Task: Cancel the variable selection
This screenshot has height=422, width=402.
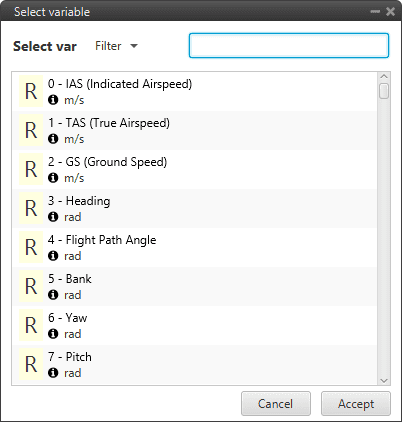Action: coord(276,404)
